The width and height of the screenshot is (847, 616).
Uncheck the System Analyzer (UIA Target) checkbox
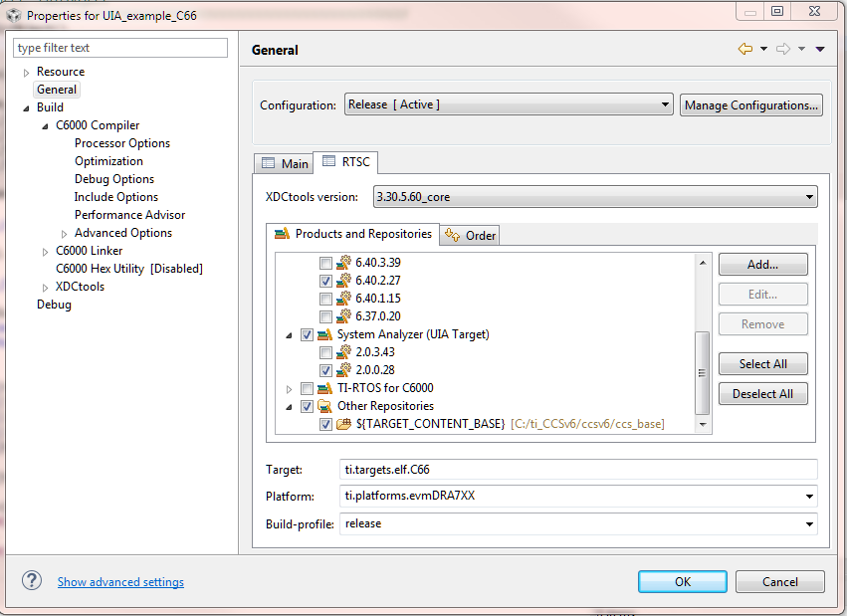(307, 334)
